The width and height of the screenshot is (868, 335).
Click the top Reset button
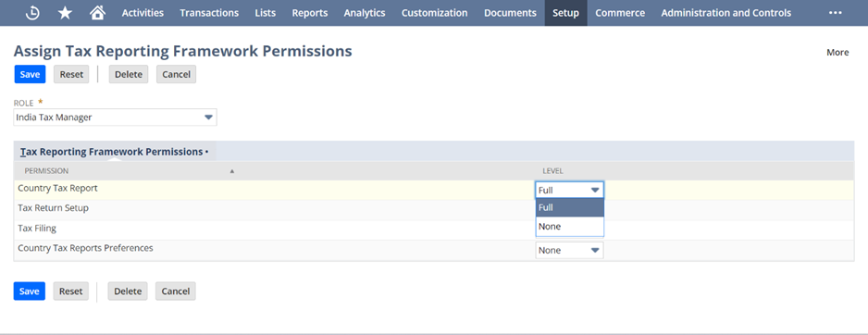point(71,74)
